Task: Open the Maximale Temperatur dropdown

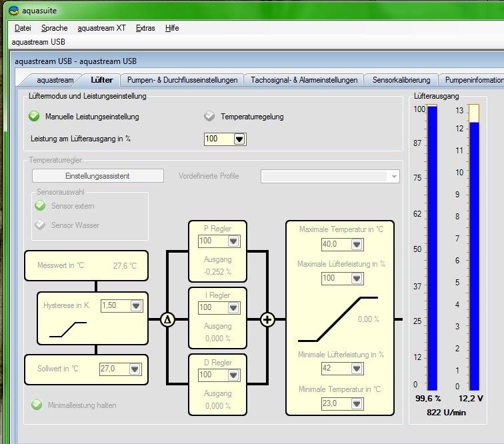Action: pos(357,245)
